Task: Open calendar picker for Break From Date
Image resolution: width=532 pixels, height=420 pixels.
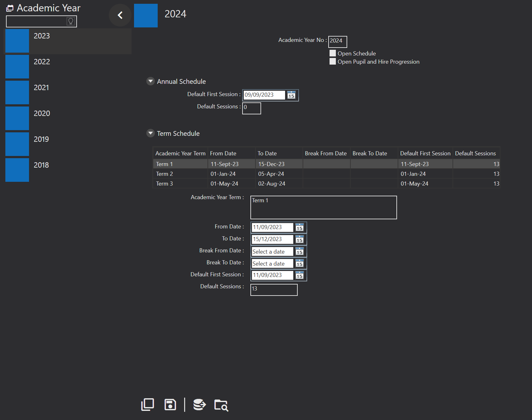Action: (300, 251)
